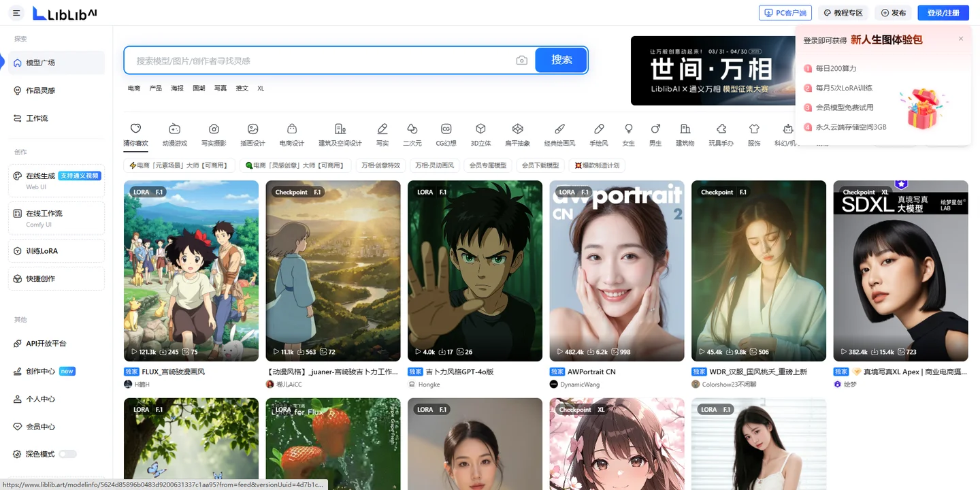Click the model search input field
Image resolution: width=980 pixels, height=490 pixels.
(x=320, y=61)
